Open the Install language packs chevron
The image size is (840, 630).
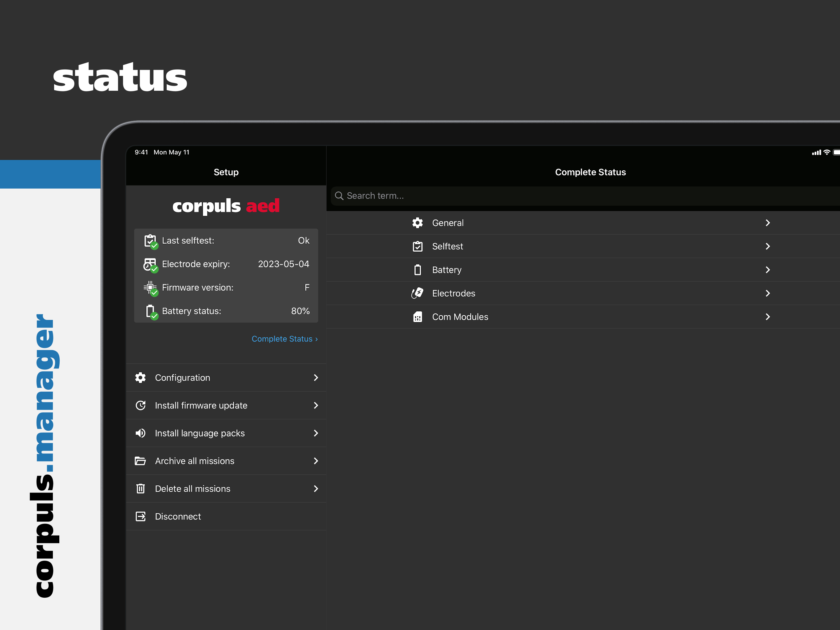coord(315,433)
